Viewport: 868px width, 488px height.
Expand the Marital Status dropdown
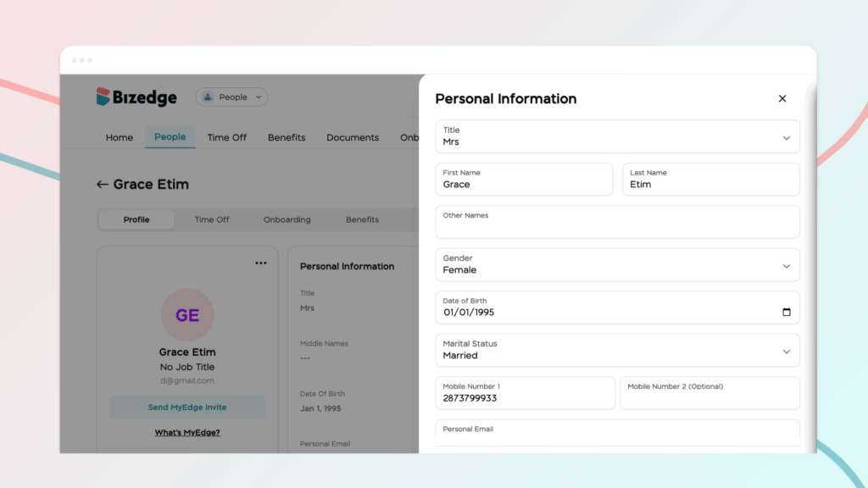[x=786, y=351]
